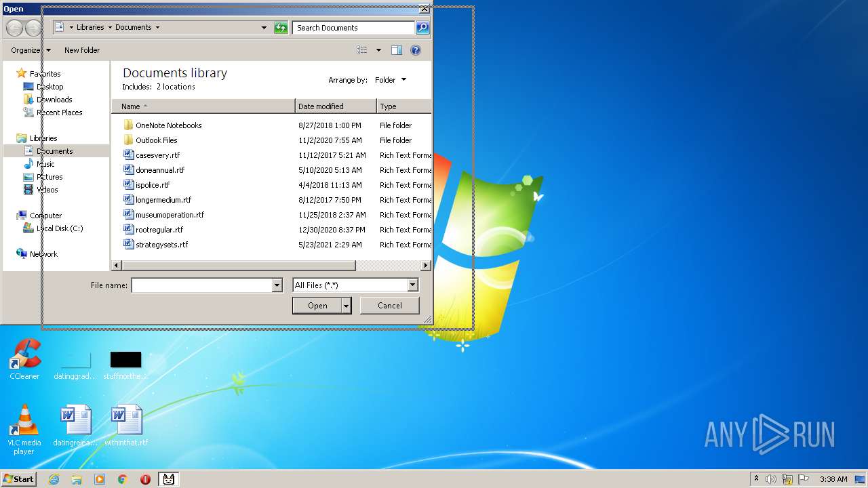
Task: Click the volume speaker tray icon
Action: (x=771, y=479)
